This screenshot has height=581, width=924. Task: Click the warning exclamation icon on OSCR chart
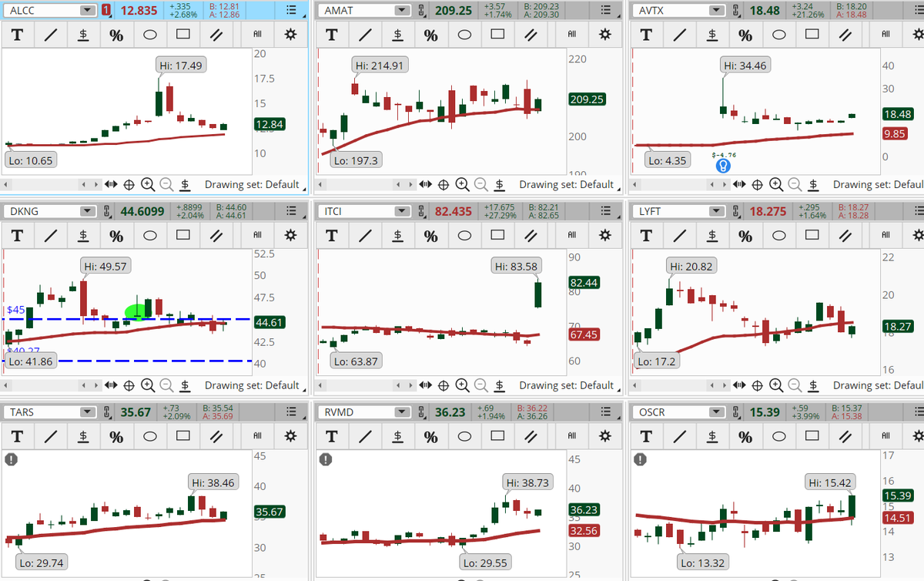tap(640, 459)
